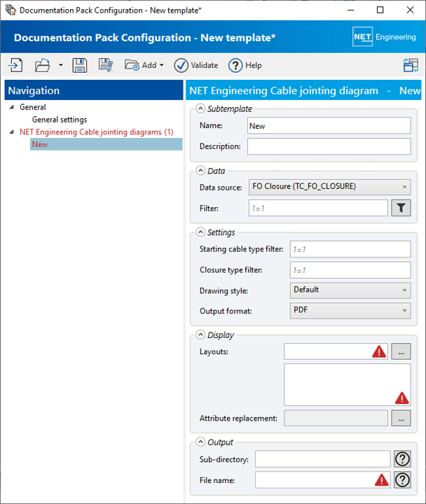Image resolution: width=426 pixels, height=504 pixels.
Task: Click into the Description text field
Action: tap(329, 146)
